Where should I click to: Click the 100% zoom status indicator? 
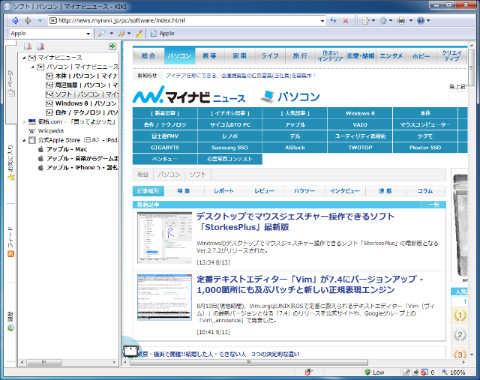[x=454, y=372]
